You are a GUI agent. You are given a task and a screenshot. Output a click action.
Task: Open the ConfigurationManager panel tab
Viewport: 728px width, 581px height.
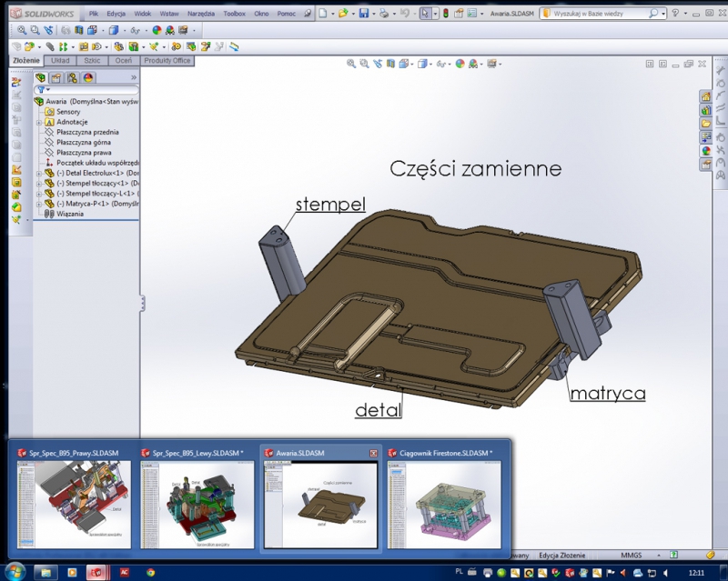point(73,78)
